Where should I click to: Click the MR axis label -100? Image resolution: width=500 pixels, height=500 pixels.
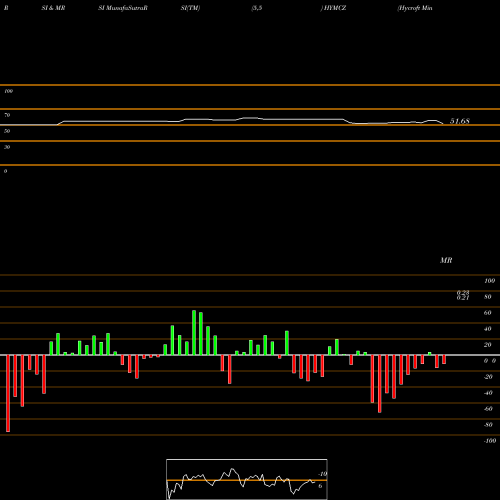coord(490,441)
